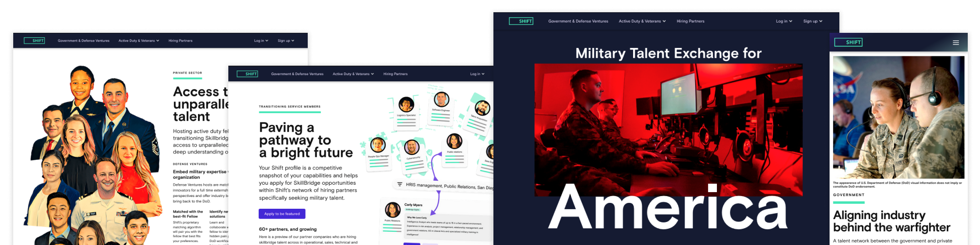The height and width of the screenshot is (245, 980).
Task: Expand Active Duty & Veterans on Access to talent page
Action: [x=139, y=41]
